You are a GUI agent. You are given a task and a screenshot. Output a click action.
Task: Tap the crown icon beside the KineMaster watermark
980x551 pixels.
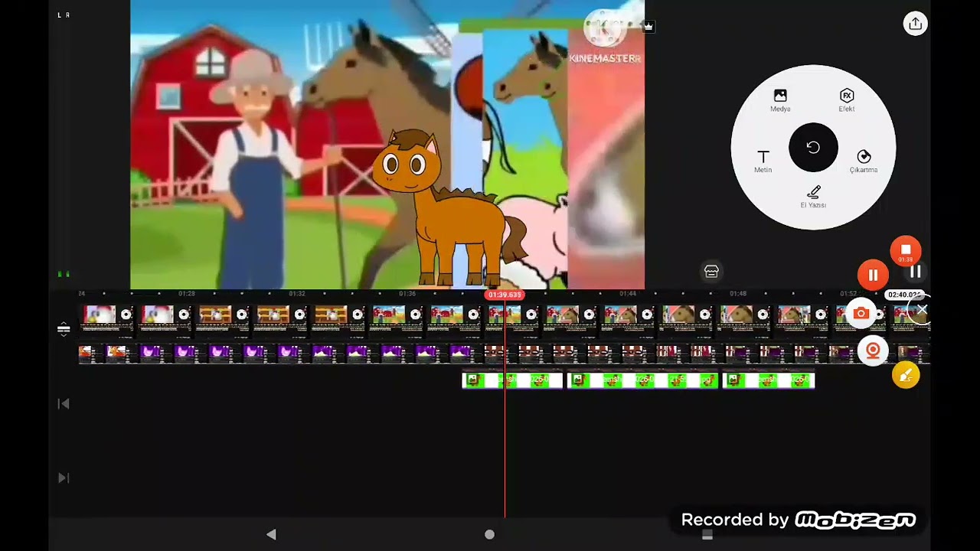click(x=648, y=26)
